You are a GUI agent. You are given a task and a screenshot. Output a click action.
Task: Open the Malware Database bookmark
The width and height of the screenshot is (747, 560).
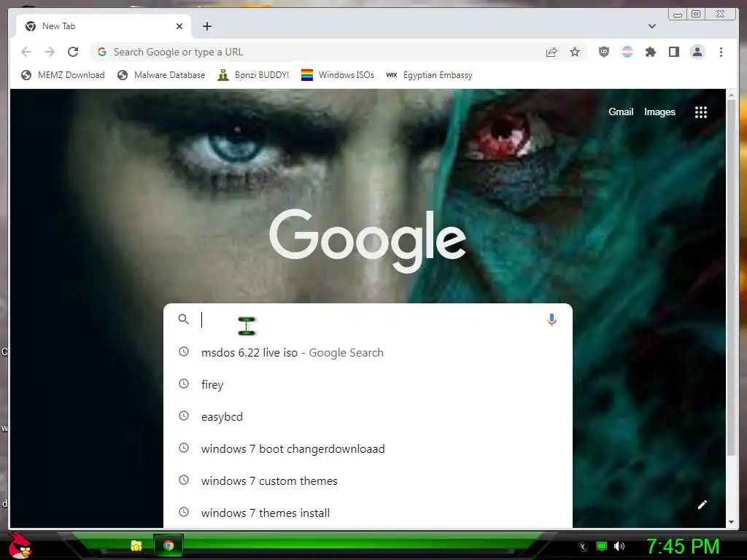click(x=161, y=75)
